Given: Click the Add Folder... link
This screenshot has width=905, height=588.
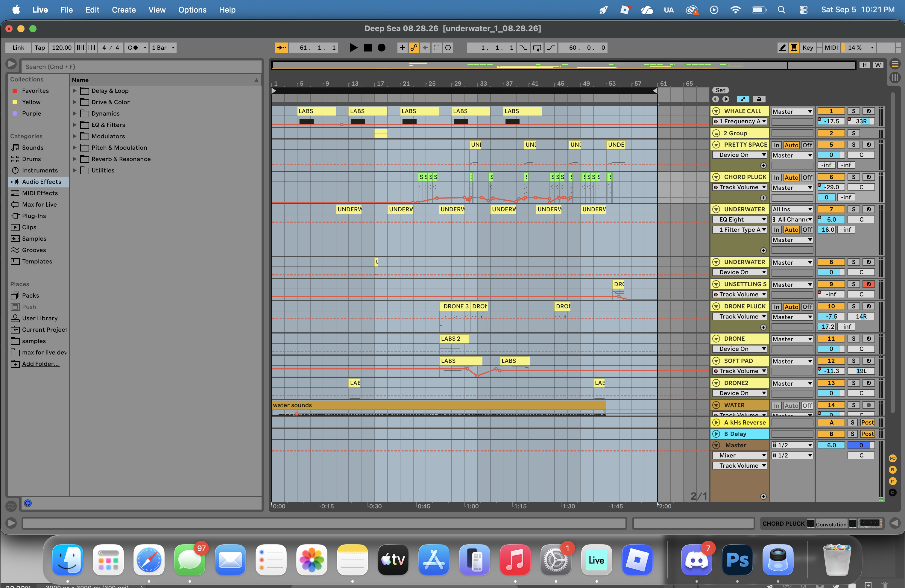Looking at the screenshot, I should pyautogui.click(x=41, y=364).
